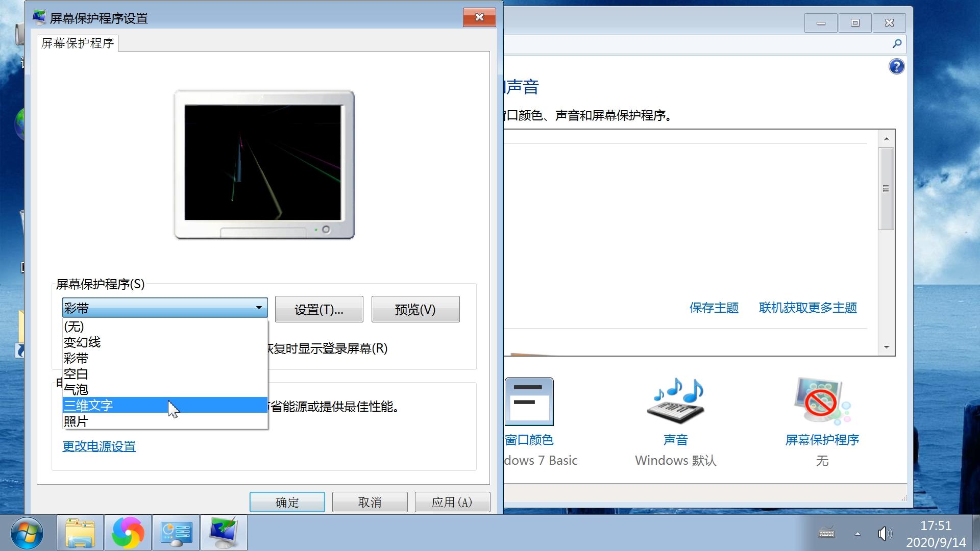Click the 预览(V) button

[x=415, y=309]
